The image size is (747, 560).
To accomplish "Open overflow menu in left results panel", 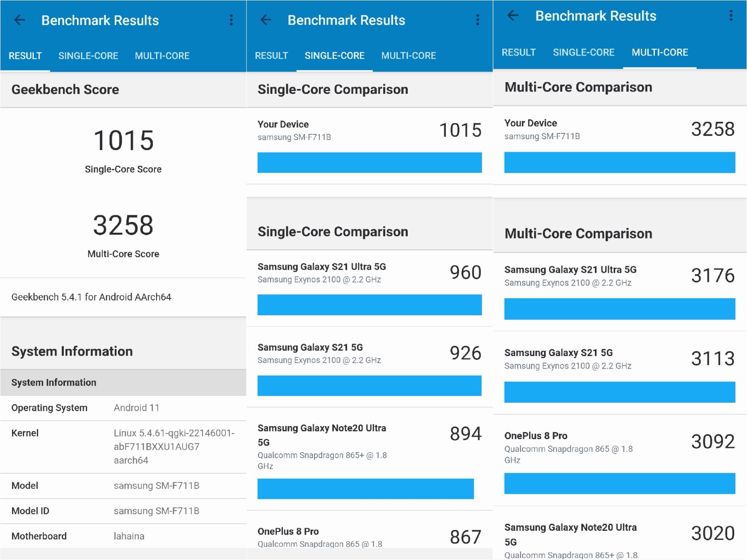I will (x=231, y=20).
